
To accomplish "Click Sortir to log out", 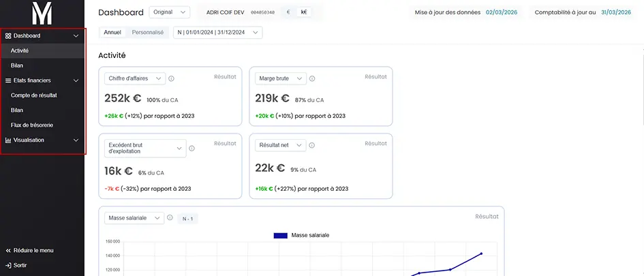I will click(20, 265).
